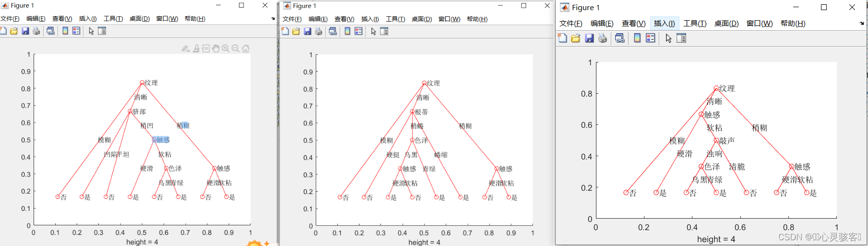The height and width of the screenshot is (246, 868).
Task: Select Edit Plot arrow in left Figure window
Action: [91, 31]
